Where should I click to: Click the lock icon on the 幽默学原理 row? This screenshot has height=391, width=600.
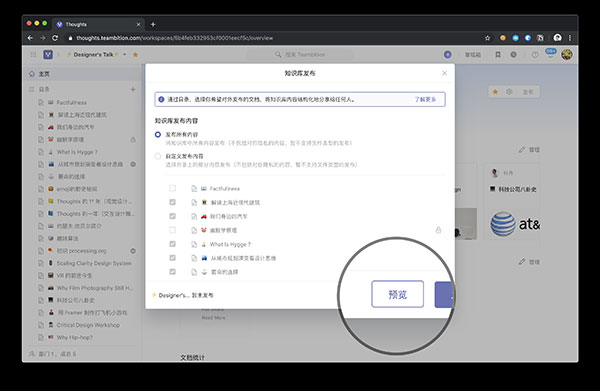(x=439, y=230)
